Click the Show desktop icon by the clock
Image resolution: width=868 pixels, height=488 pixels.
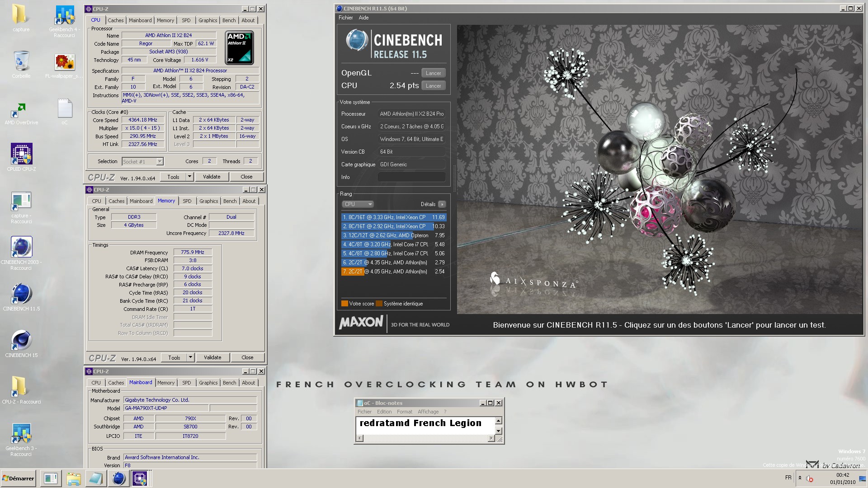862,478
